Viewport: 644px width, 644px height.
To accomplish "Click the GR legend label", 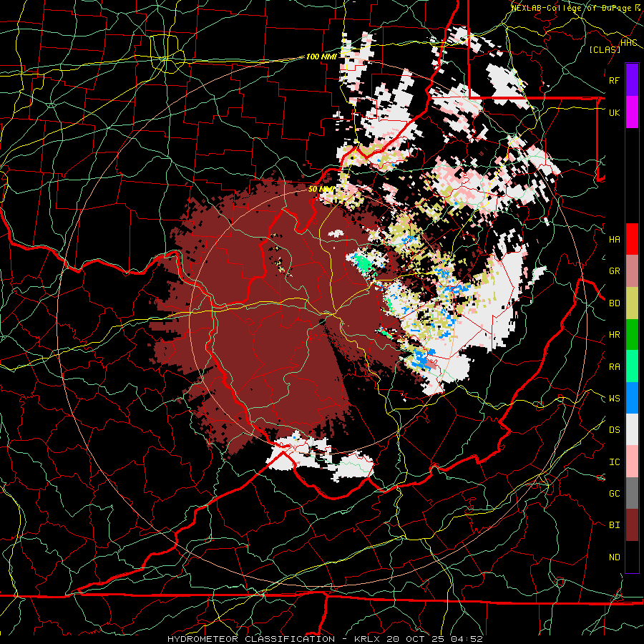I will [614, 271].
